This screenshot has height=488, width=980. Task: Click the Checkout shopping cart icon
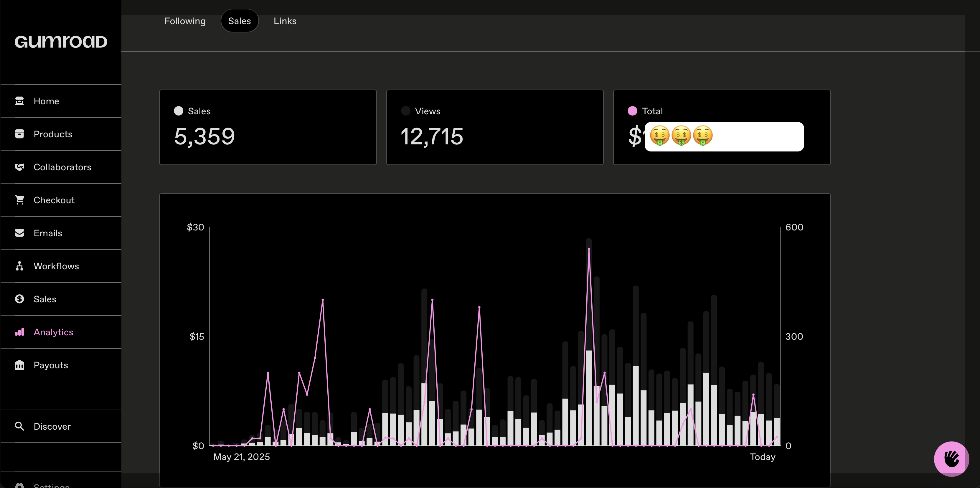point(19,200)
